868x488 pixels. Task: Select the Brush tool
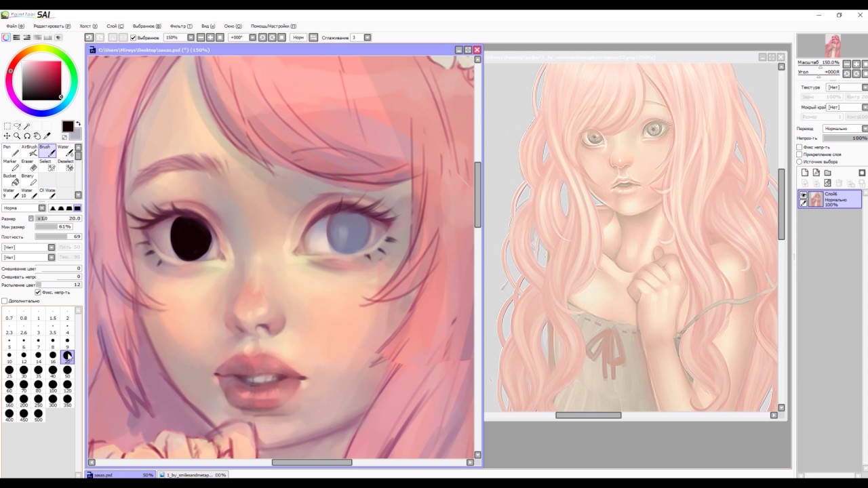tap(47, 151)
